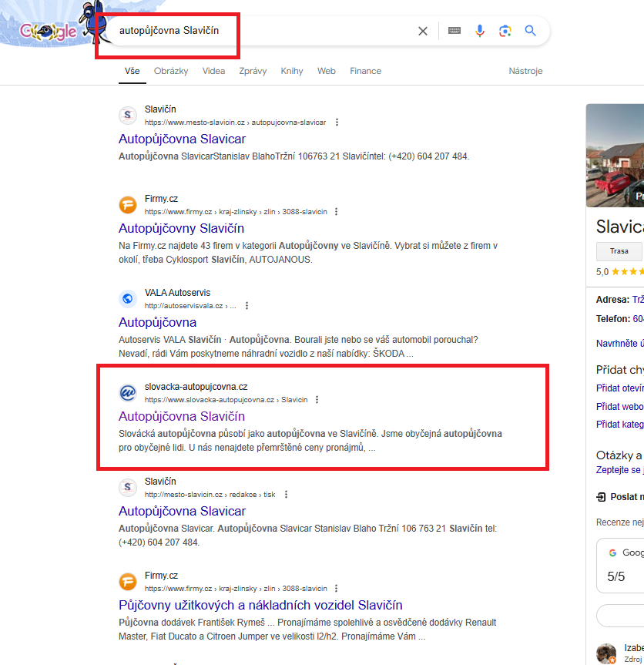The width and height of the screenshot is (644, 665).
Task: Open more options for mesto-slavicin.cz redakce tisk result
Action: tap(286, 495)
